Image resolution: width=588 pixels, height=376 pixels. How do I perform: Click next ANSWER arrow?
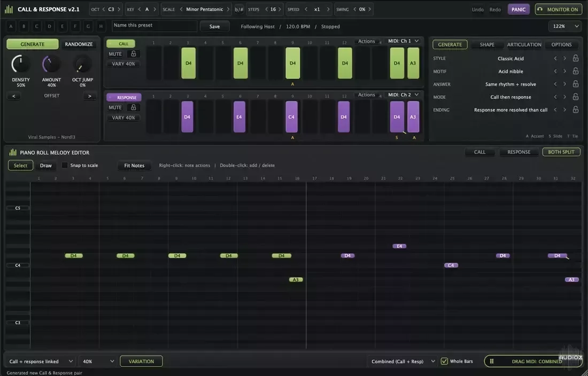click(564, 84)
